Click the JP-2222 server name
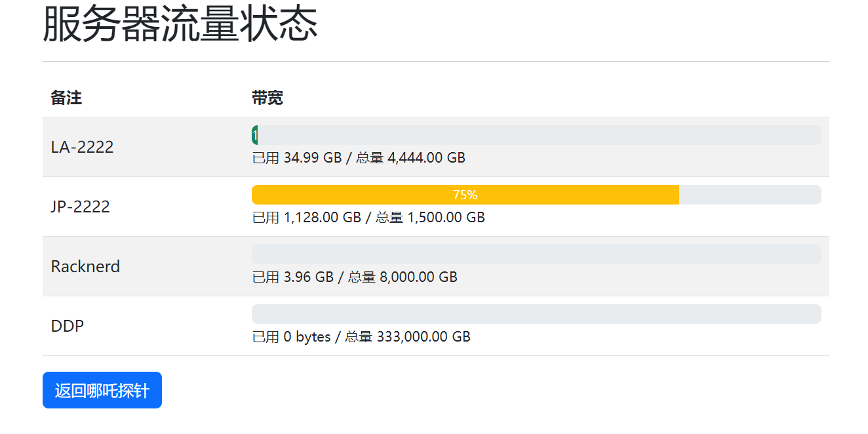The width and height of the screenshot is (868, 434). [81, 207]
